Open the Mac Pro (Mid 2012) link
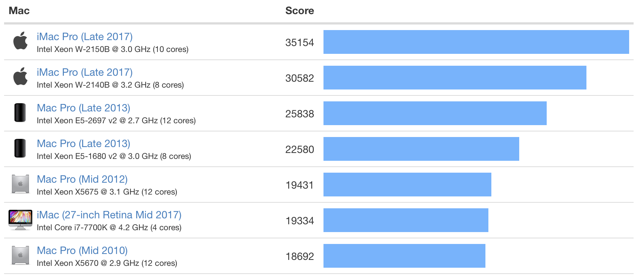The image size is (644, 277). [82, 179]
